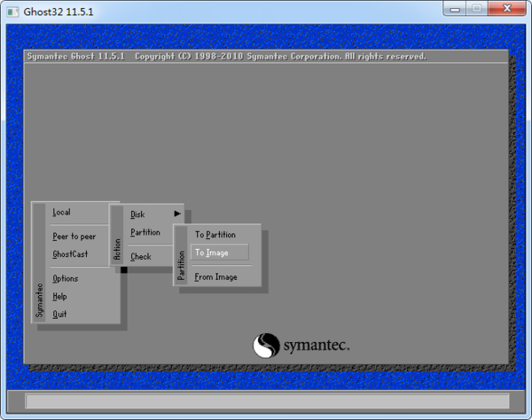The image size is (532, 420).
Task: Maximize the Ghost32 window
Action: [x=477, y=9]
